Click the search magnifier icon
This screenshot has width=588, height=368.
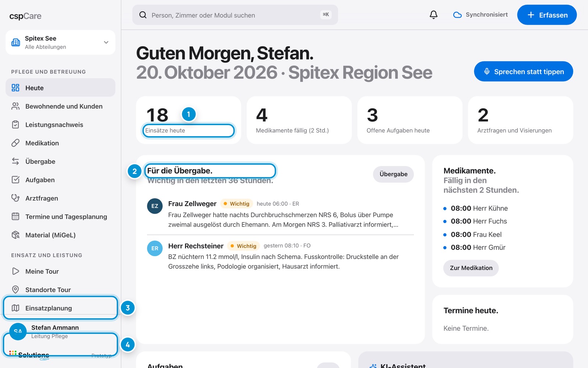(x=143, y=15)
